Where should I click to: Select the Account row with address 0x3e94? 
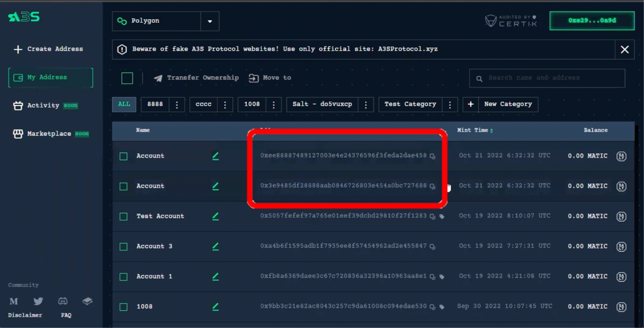(x=124, y=186)
